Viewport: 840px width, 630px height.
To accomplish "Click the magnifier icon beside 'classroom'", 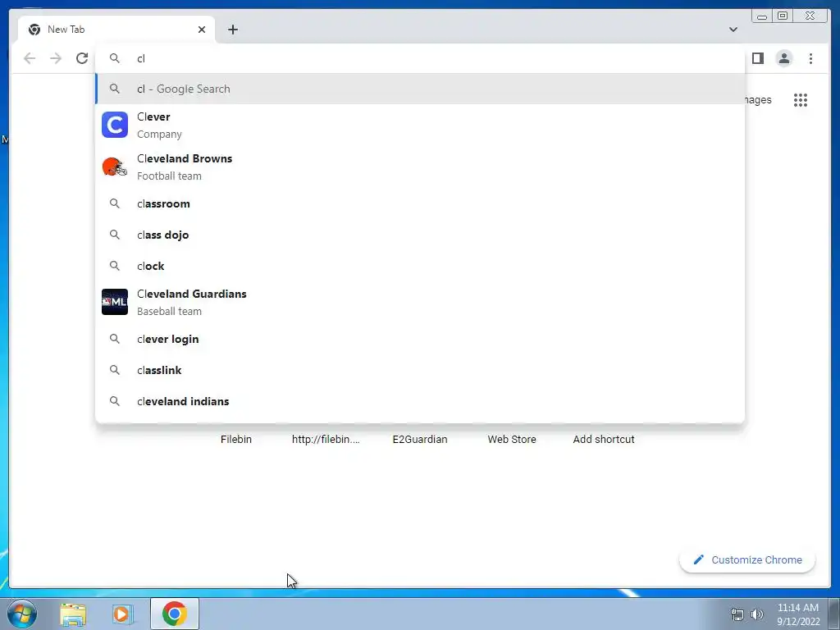I will coord(115,203).
